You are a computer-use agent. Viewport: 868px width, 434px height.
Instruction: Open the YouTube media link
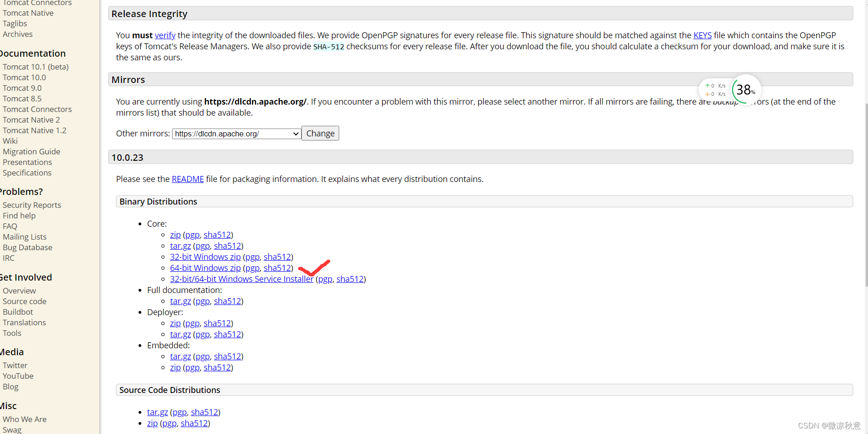pyautogui.click(x=18, y=376)
